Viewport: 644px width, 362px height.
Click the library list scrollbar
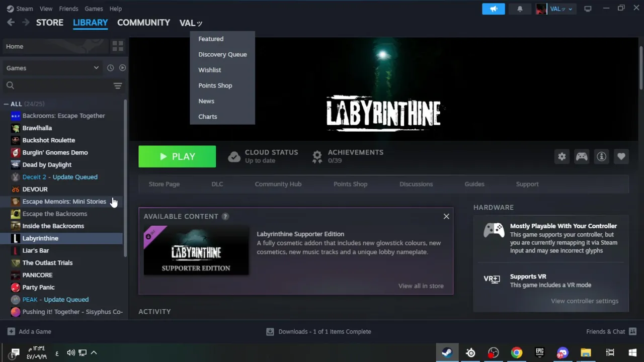click(125, 177)
